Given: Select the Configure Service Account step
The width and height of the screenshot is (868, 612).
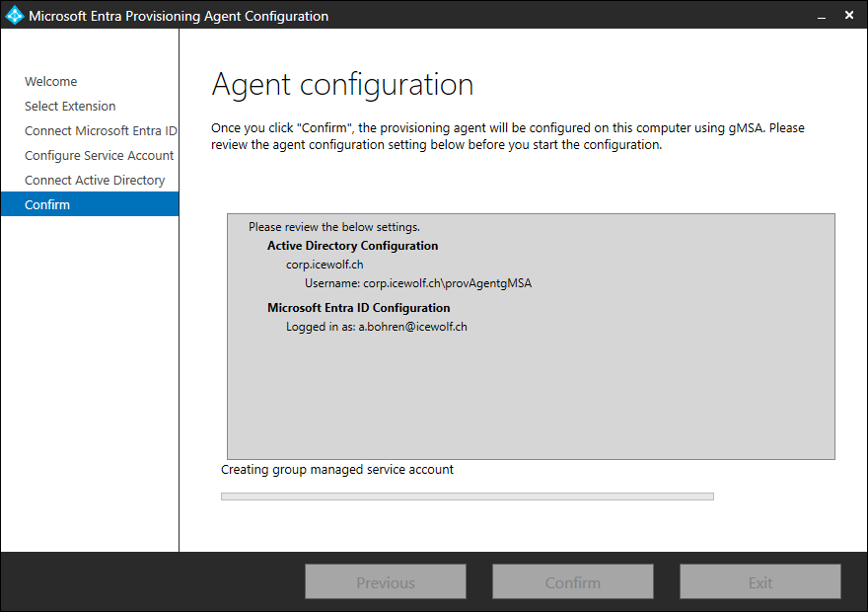Looking at the screenshot, I should (99, 156).
